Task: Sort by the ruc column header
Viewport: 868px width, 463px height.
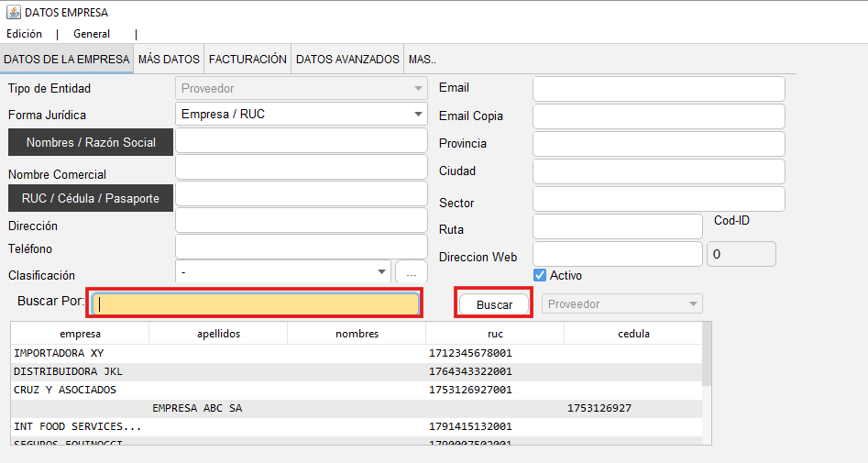Action: [495, 334]
